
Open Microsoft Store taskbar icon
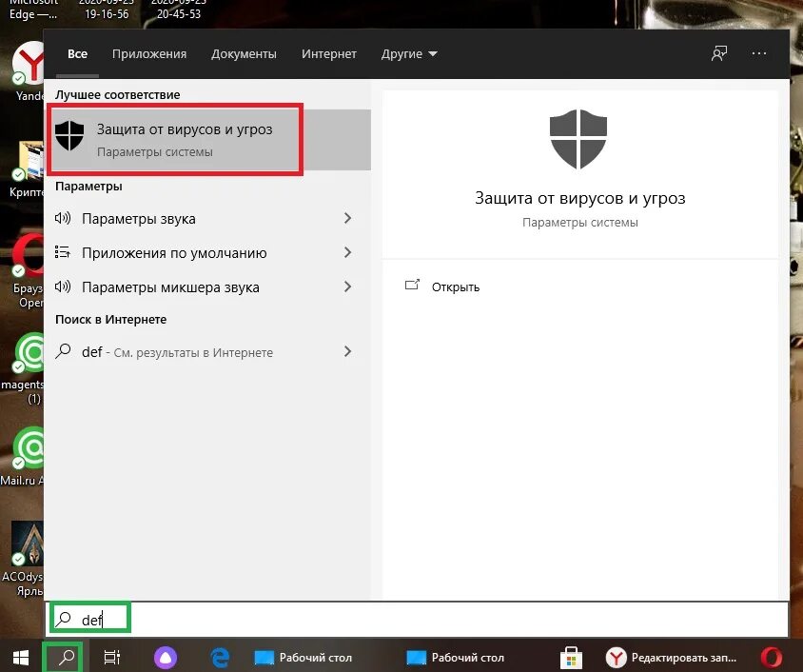pos(571,658)
